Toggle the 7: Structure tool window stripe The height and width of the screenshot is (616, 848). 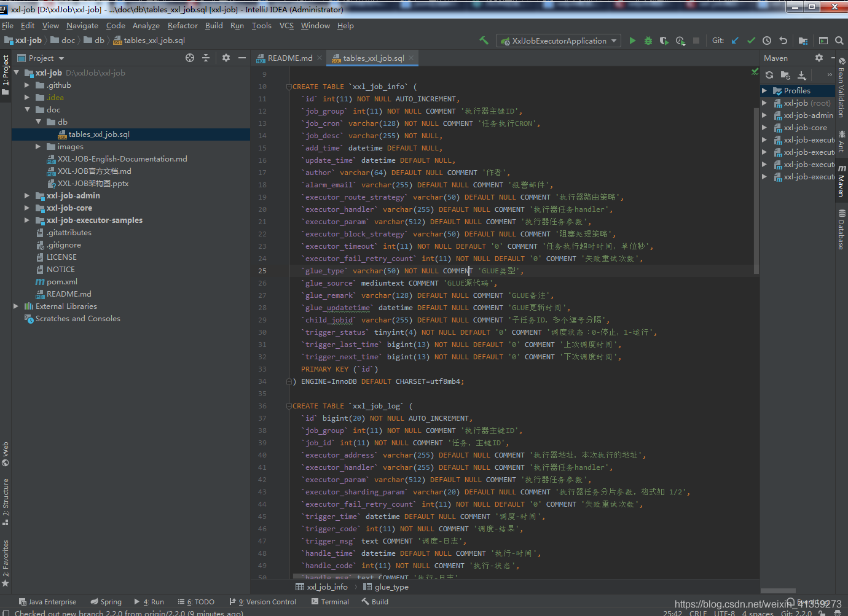(x=6, y=502)
